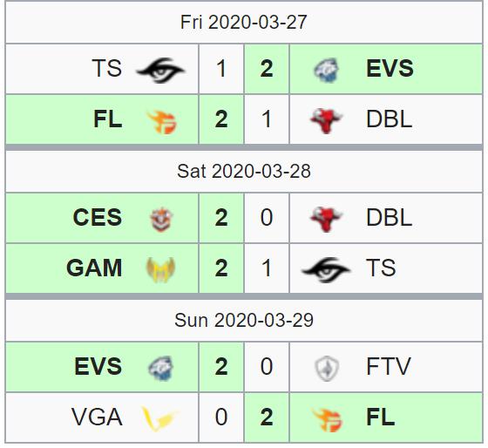
Task: Open the GAM team link
Action: tap(94, 268)
